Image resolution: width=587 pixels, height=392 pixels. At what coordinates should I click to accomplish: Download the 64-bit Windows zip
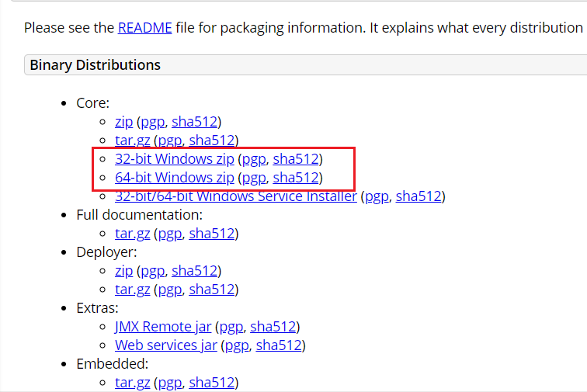[174, 178]
